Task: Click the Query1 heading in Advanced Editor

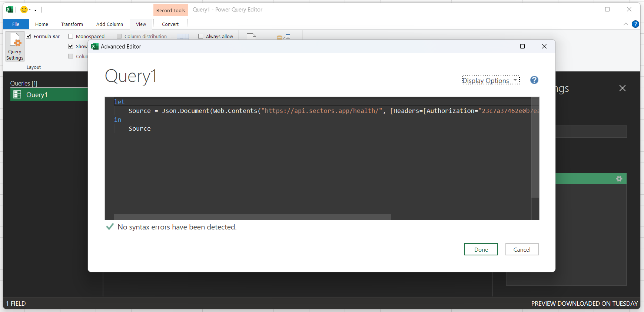Action: pyautogui.click(x=131, y=76)
